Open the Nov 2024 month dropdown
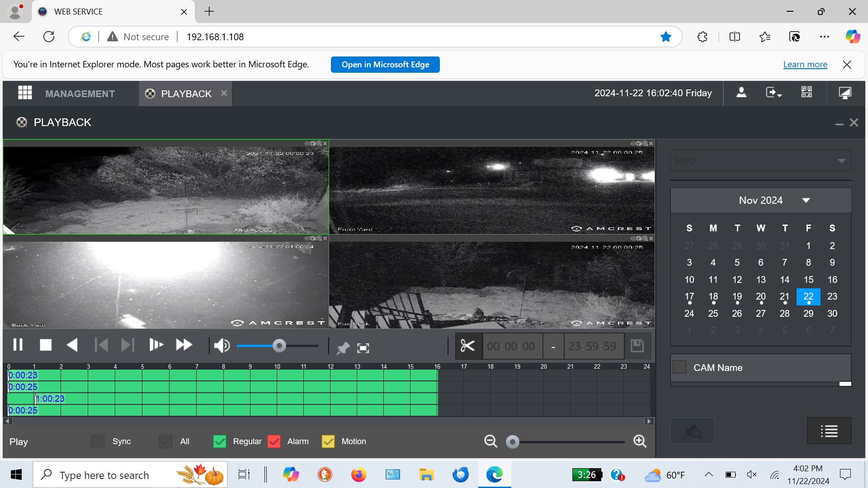Screen dimensions: 868x488 click(x=806, y=200)
